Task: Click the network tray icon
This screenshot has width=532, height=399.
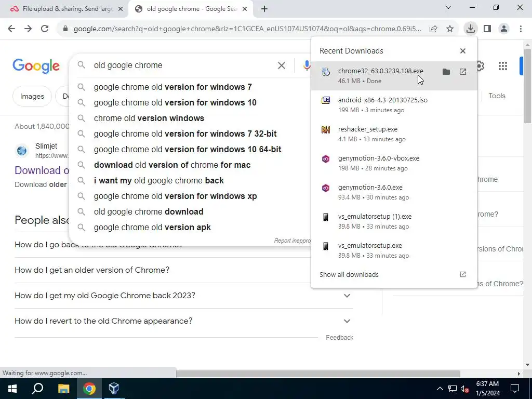Action: [x=453, y=389]
